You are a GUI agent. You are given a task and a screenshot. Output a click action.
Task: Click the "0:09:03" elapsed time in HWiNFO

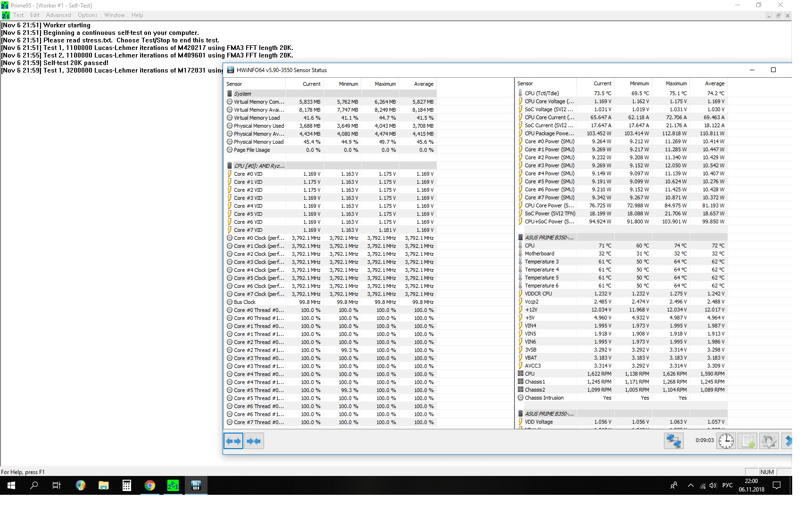704,440
